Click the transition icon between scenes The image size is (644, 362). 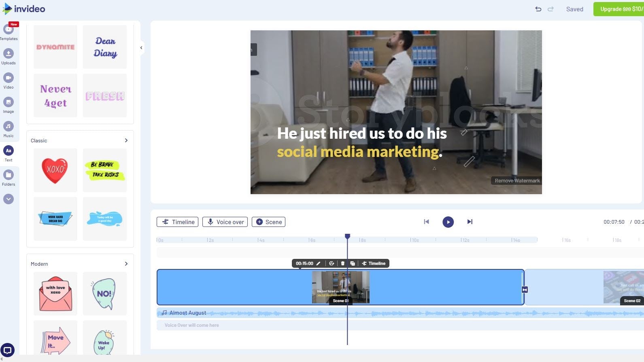coord(525,290)
